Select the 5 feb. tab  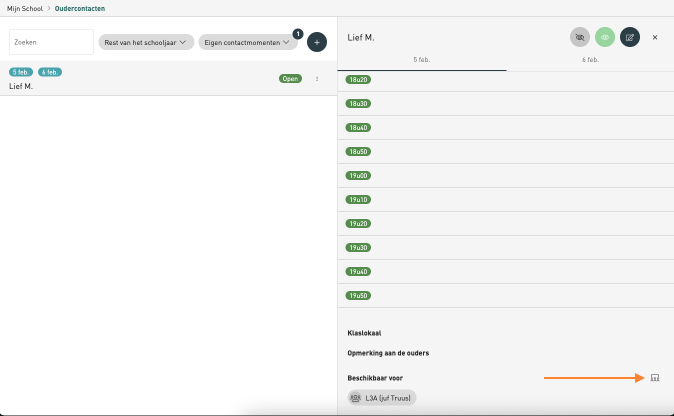click(x=422, y=60)
